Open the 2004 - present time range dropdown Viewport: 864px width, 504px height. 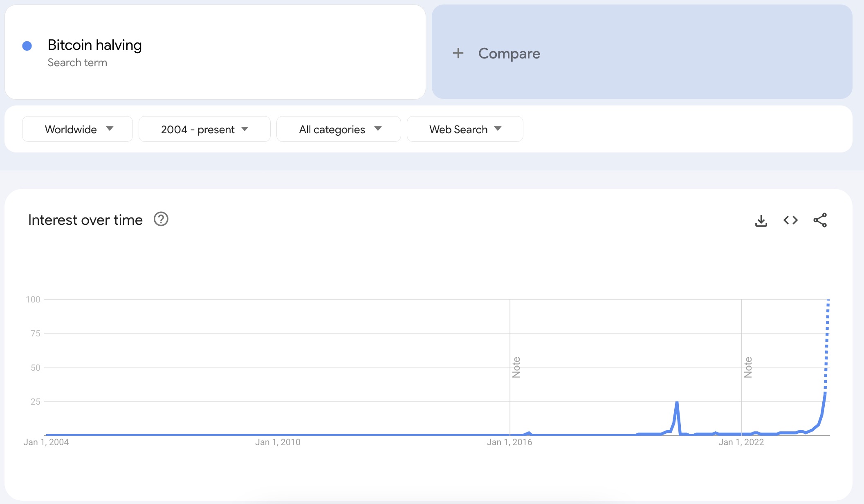point(204,129)
